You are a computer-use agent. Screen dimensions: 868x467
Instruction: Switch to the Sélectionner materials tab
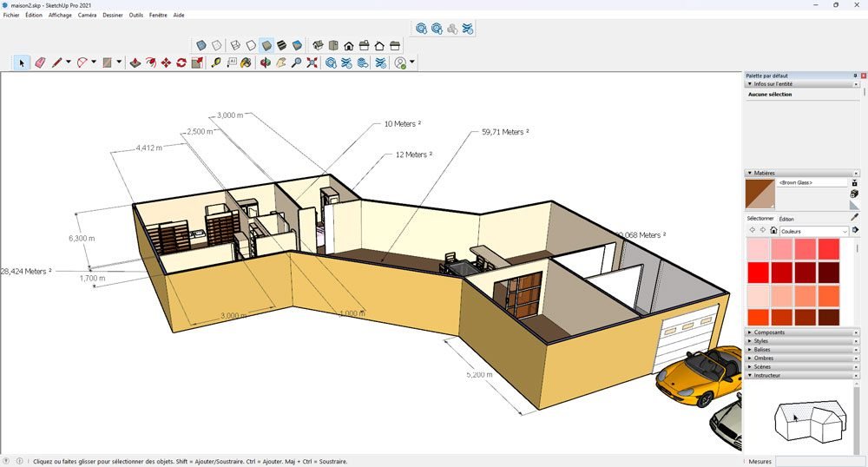[760, 219]
